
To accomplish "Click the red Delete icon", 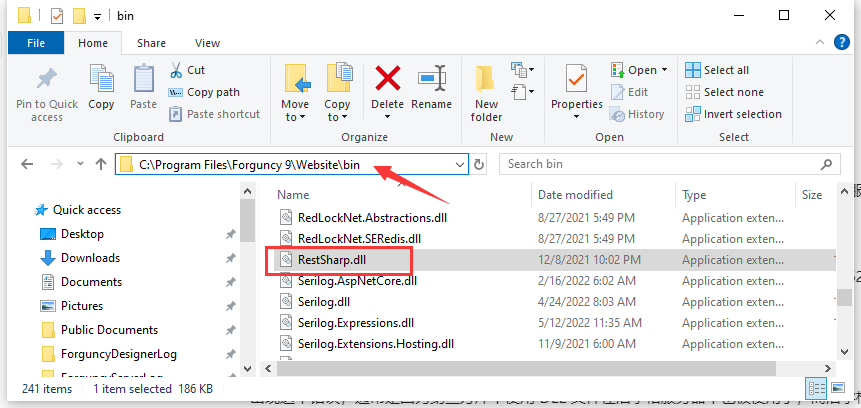I will pyautogui.click(x=388, y=77).
